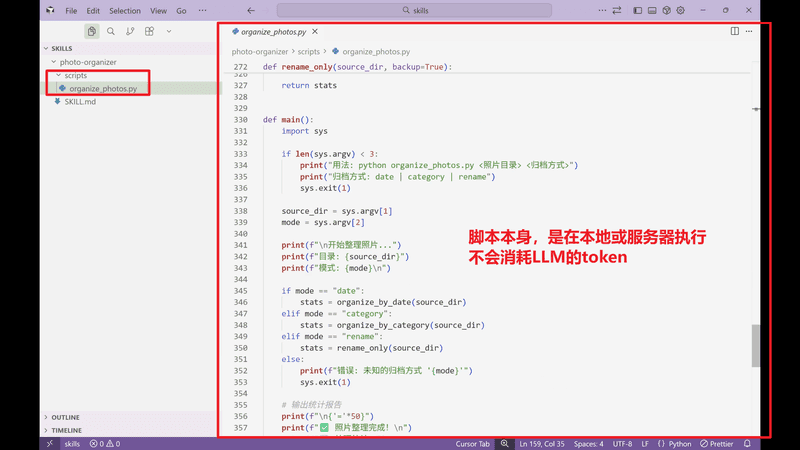Open the Search view icon

(111, 31)
